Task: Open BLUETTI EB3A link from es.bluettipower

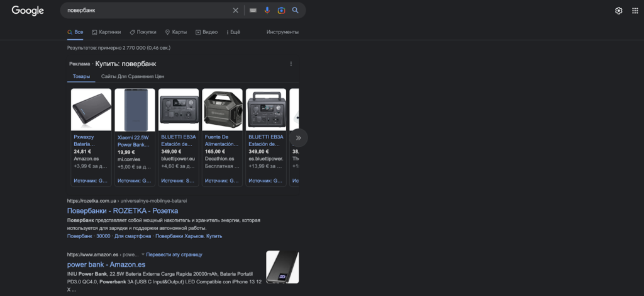Action: click(266, 140)
